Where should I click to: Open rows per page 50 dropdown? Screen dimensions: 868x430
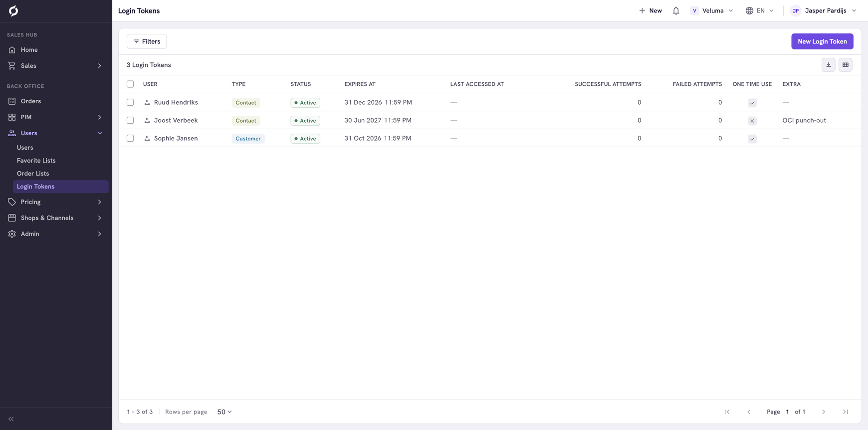[x=224, y=412]
